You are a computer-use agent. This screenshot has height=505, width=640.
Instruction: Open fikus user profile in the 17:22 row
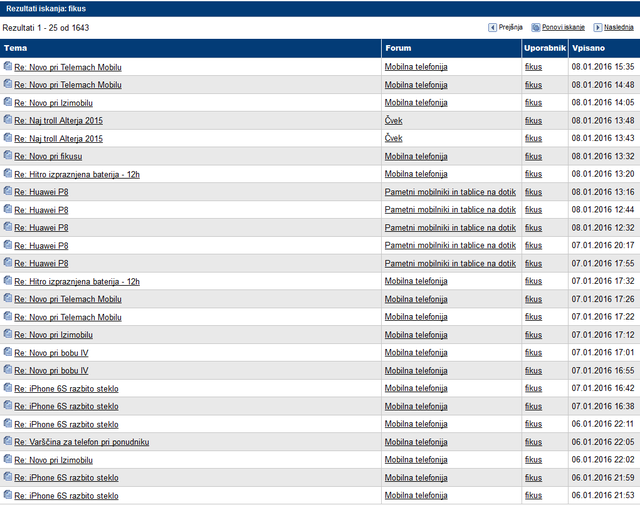coord(533,317)
